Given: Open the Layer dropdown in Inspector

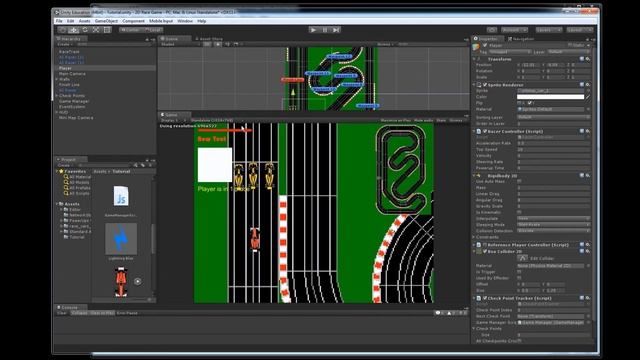Looking at the screenshot, I should tap(568, 52).
